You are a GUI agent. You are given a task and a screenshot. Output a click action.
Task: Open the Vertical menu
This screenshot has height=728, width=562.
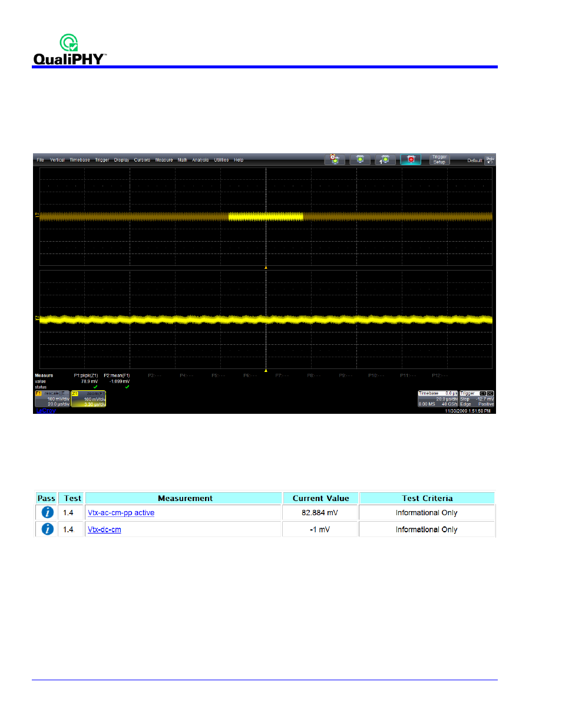57,160
